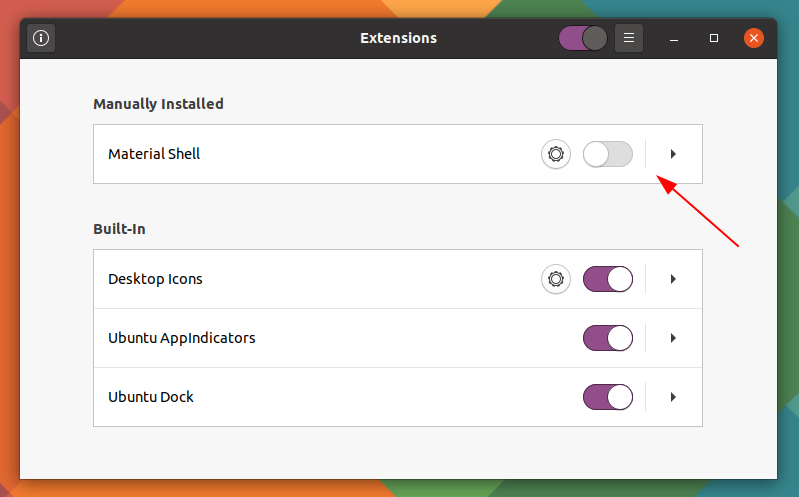Viewport: 799px width, 497px height.
Task: Expand Material Shell details arrow
Action: point(673,154)
